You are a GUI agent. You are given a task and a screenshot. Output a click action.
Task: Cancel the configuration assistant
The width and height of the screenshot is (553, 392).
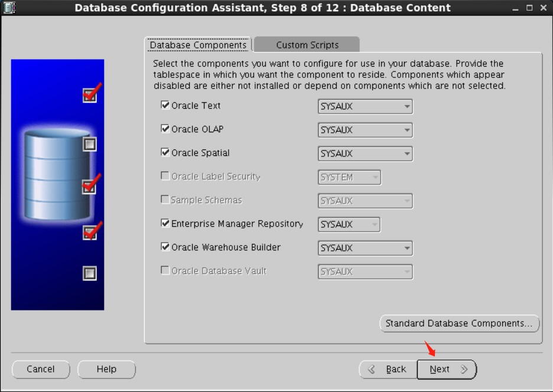[x=41, y=370]
